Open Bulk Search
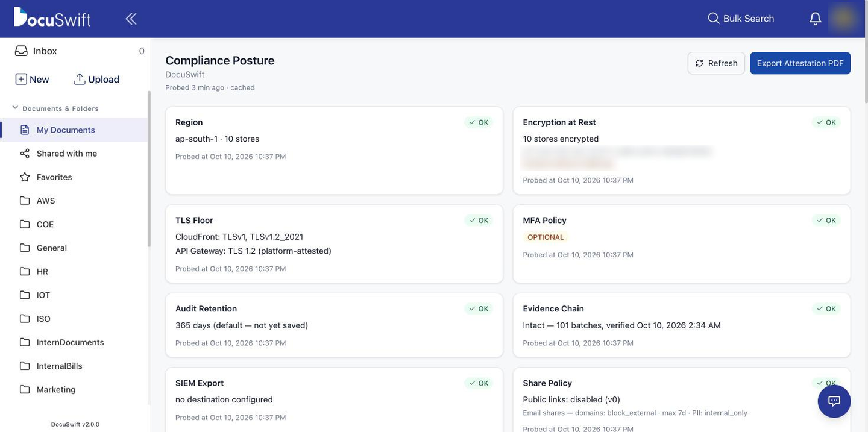 click(741, 19)
